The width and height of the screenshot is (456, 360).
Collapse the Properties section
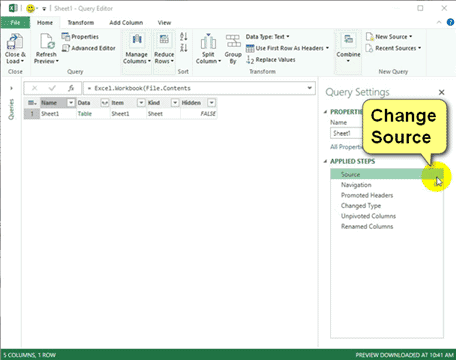point(325,112)
